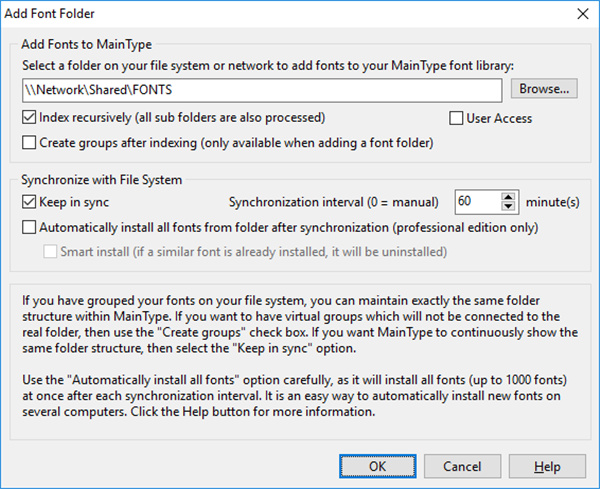Click the Cancel button
Image resolution: width=600 pixels, height=489 pixels.
coord(463,466)
